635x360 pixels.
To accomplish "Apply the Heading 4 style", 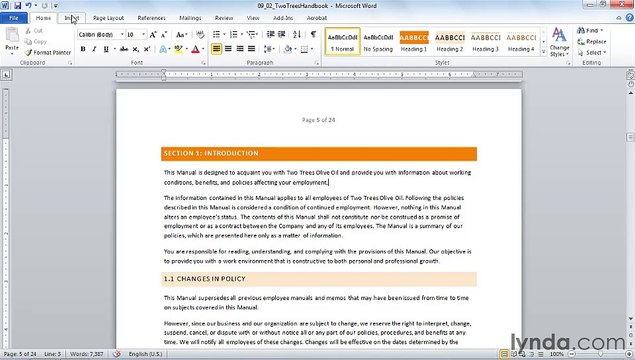I will pyautogui.click(x=521, y=42).
